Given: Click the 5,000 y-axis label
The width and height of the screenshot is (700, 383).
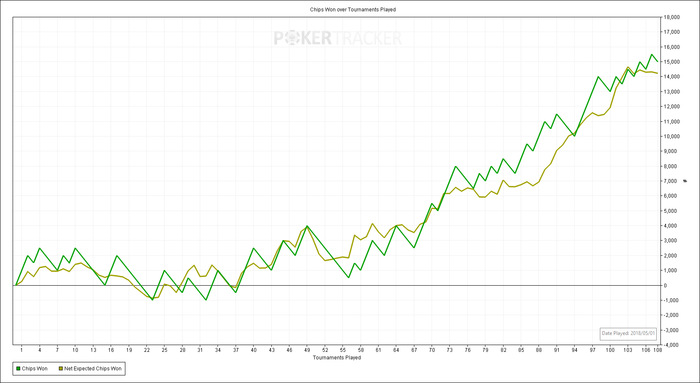Looking at the screenshot, I should 672,211.
